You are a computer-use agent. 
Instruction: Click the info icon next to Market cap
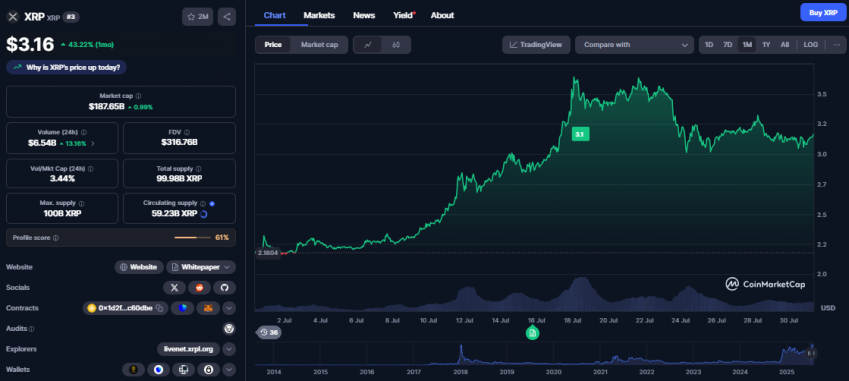click(139, 96)
